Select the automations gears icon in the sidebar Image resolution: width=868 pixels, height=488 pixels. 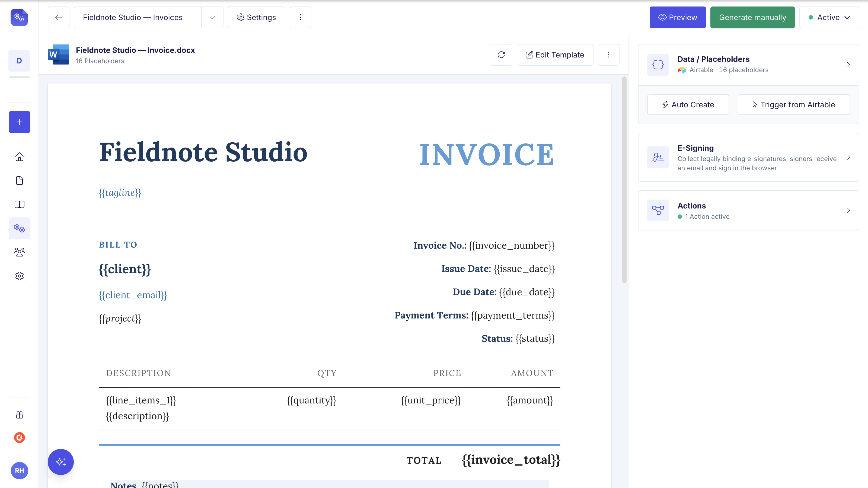(x=19, y=228)
